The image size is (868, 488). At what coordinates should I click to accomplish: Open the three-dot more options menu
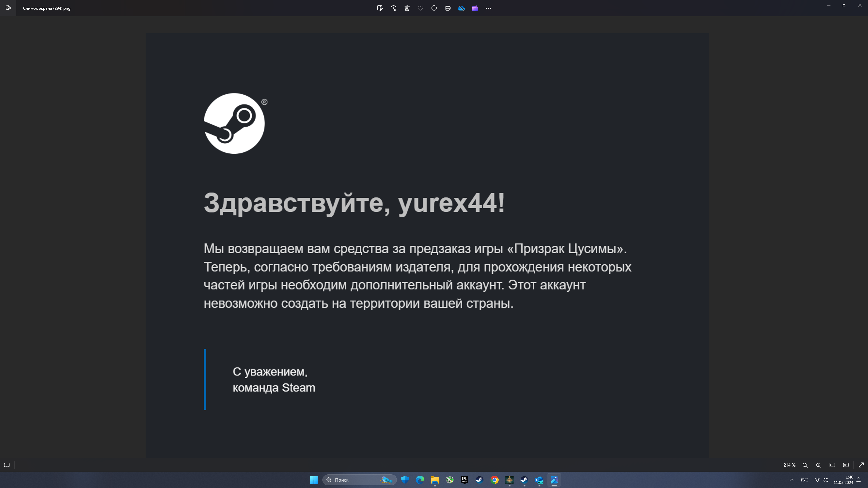[x=488, y=8]
